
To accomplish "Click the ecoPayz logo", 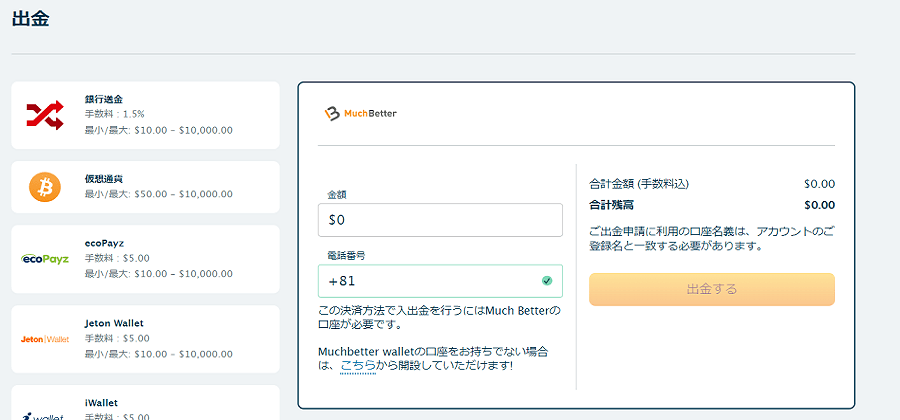I will [x=45, y=259].
